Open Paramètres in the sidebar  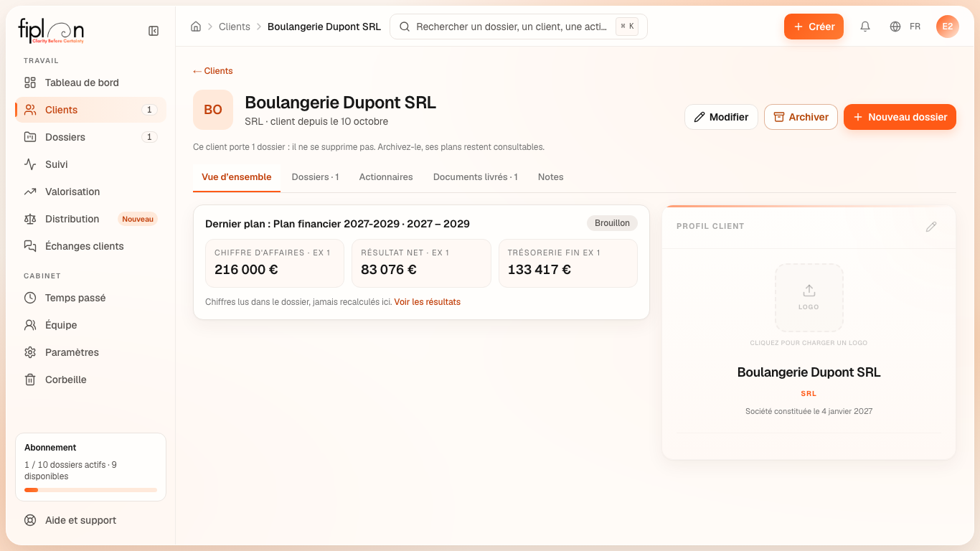pyautogui.click(x=90, y=352)
